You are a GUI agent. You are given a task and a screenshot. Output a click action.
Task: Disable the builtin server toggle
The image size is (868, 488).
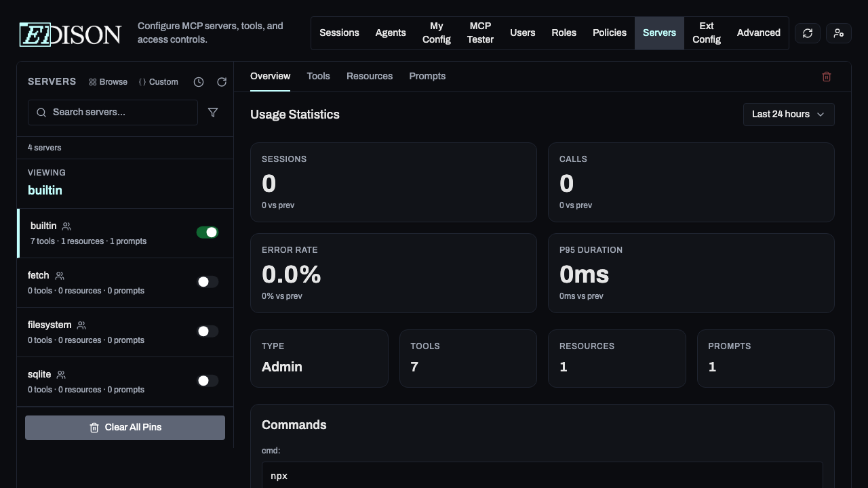(x=208, y=232)
